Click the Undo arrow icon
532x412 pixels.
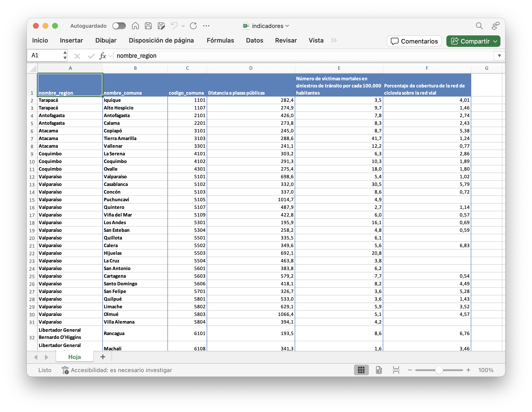coord(174,26)
